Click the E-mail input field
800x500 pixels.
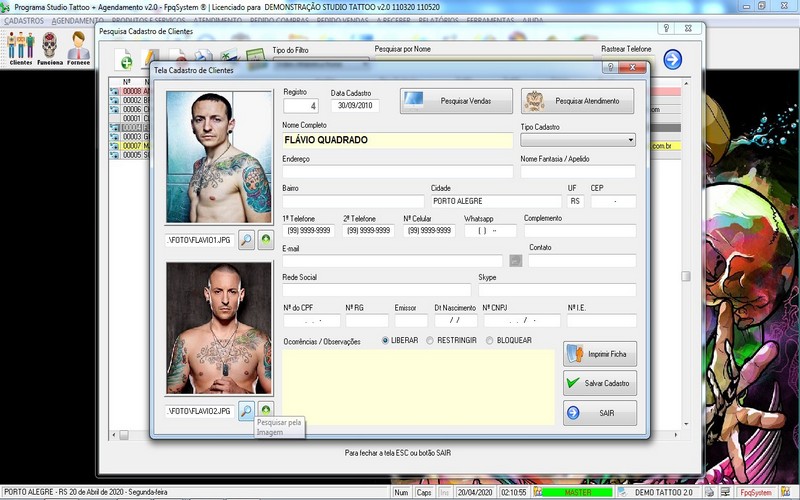coord(392,261)
